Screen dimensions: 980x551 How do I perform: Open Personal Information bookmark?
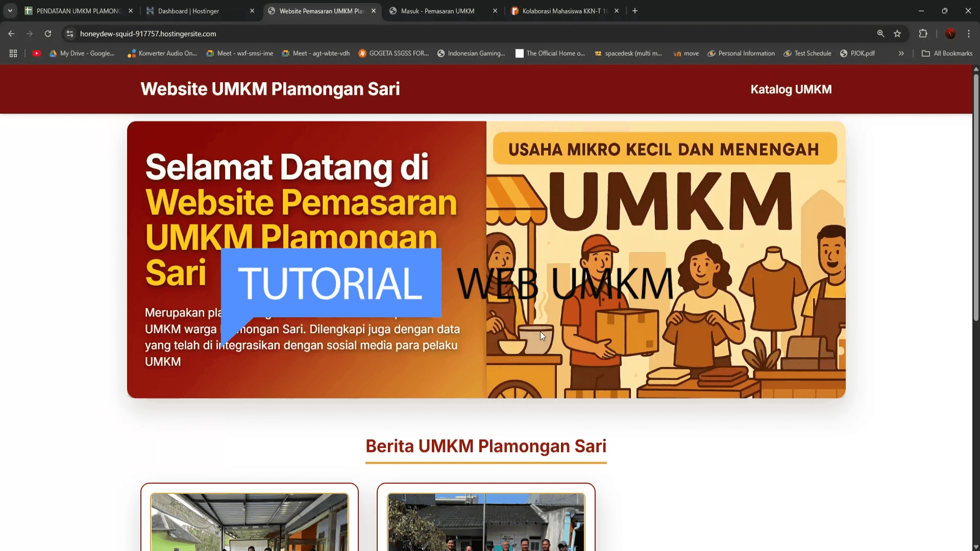[x=741, y=53]
